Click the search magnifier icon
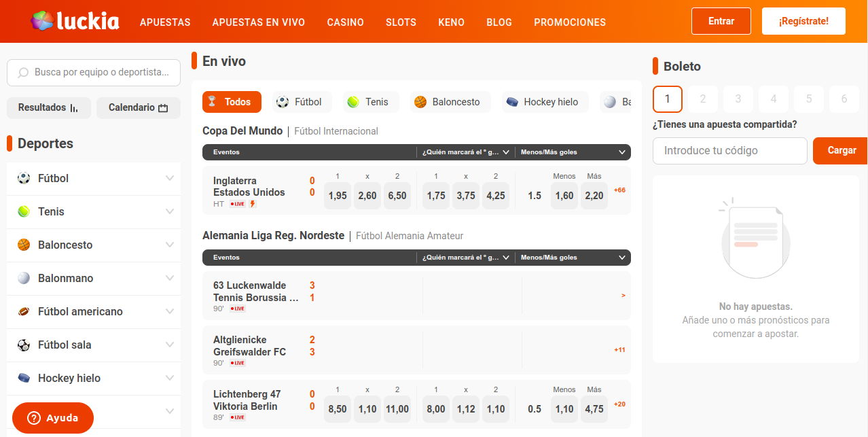868x437 pixels. pos(23,73)
